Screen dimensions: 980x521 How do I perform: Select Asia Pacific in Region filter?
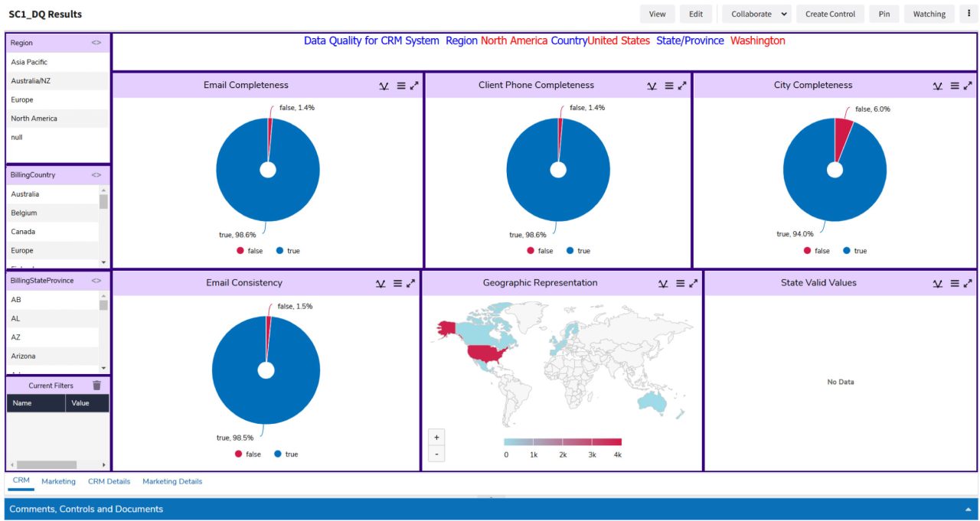pos(59,62)
